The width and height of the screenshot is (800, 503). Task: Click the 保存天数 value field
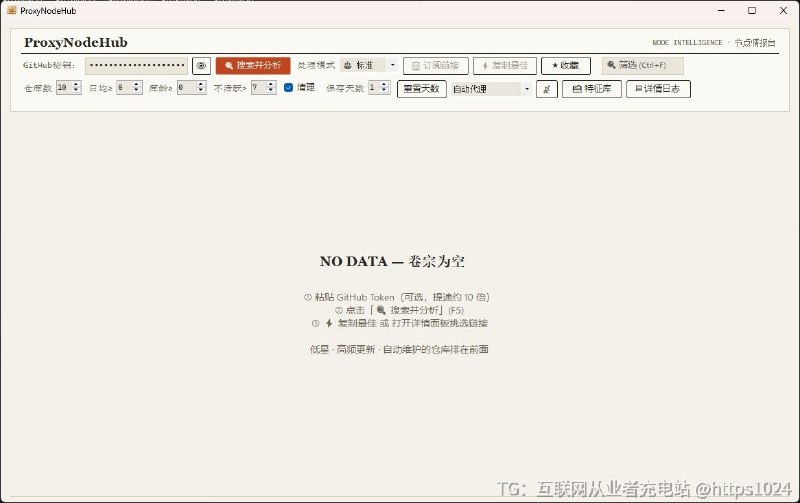[x=374, y=88]
